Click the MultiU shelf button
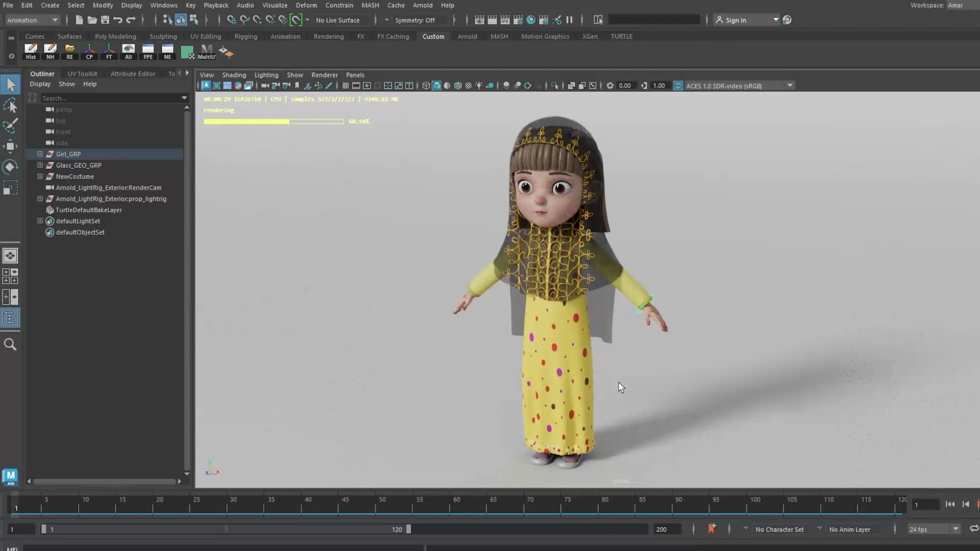The height and width of the screenshot is (551, 980). [x=207, y=52]
